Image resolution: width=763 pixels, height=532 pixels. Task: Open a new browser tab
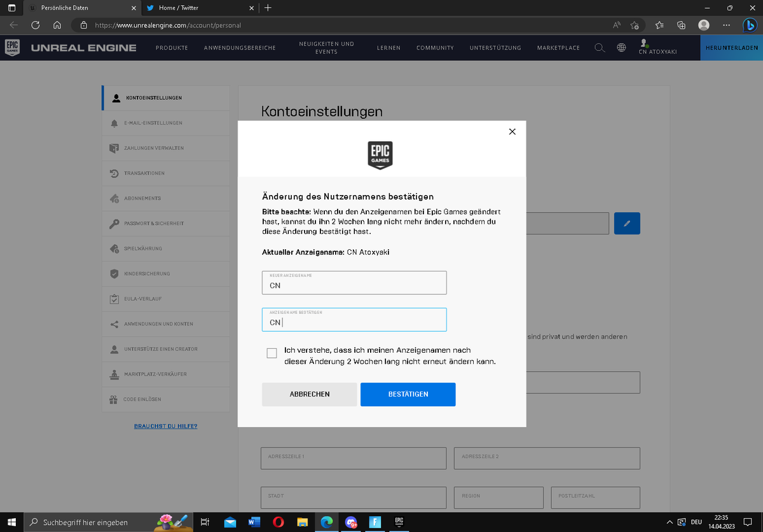[x=268, y=8]
